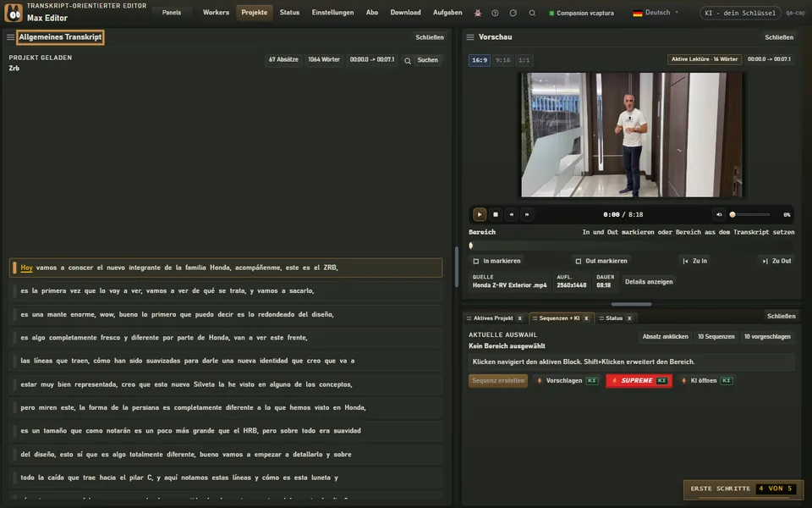Adjust the volume slider in preview

click(750, 214)
